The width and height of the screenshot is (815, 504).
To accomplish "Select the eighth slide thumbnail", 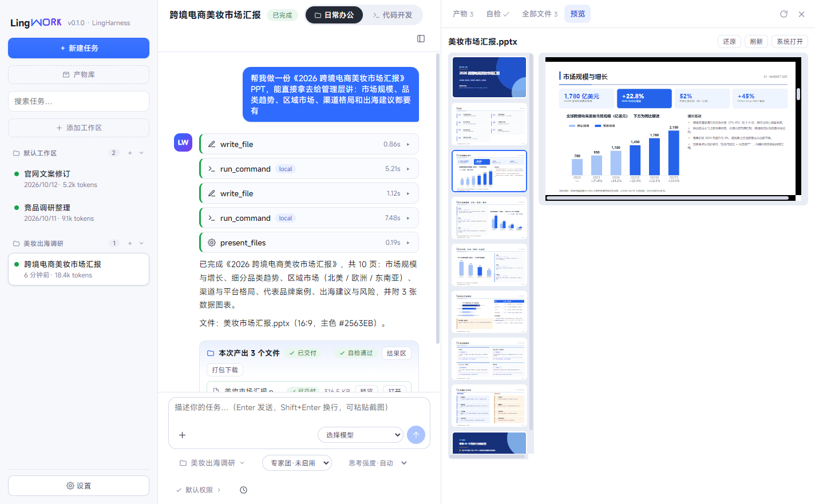I will [x=489, y=406].
